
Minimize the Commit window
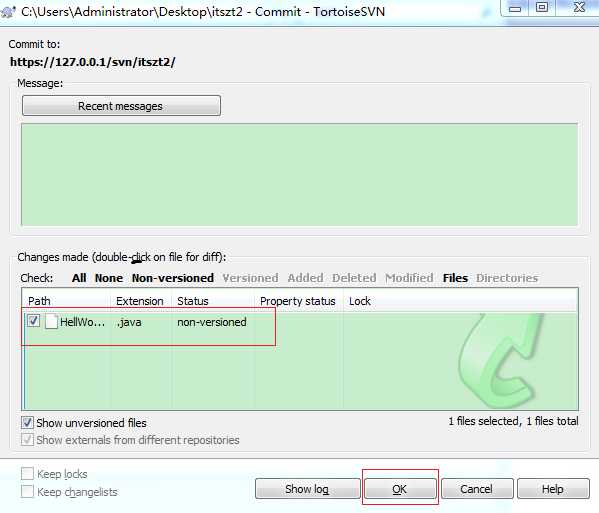coord(515,8)
